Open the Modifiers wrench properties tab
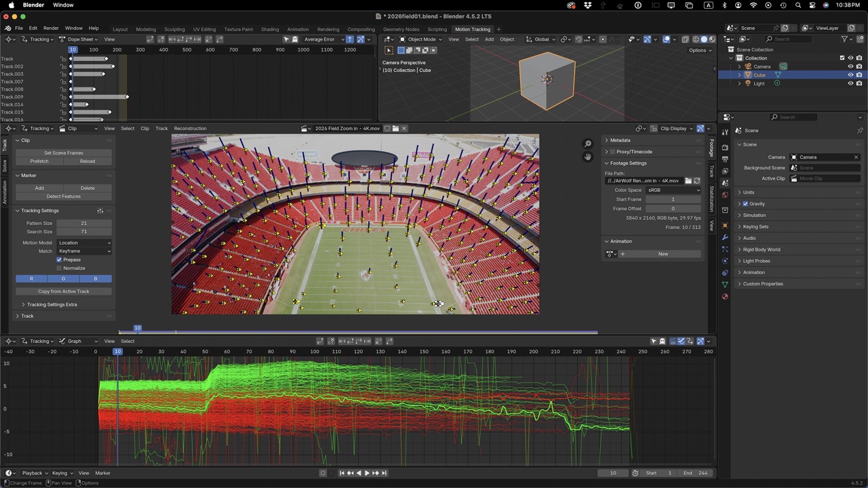This screenshot has width=868, height=488. tap(725, 237)
